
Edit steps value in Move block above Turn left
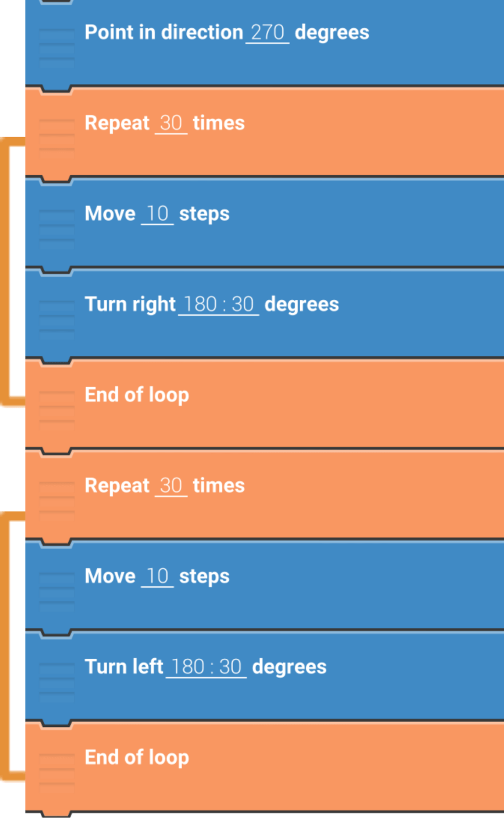click(x=157, y=576)
